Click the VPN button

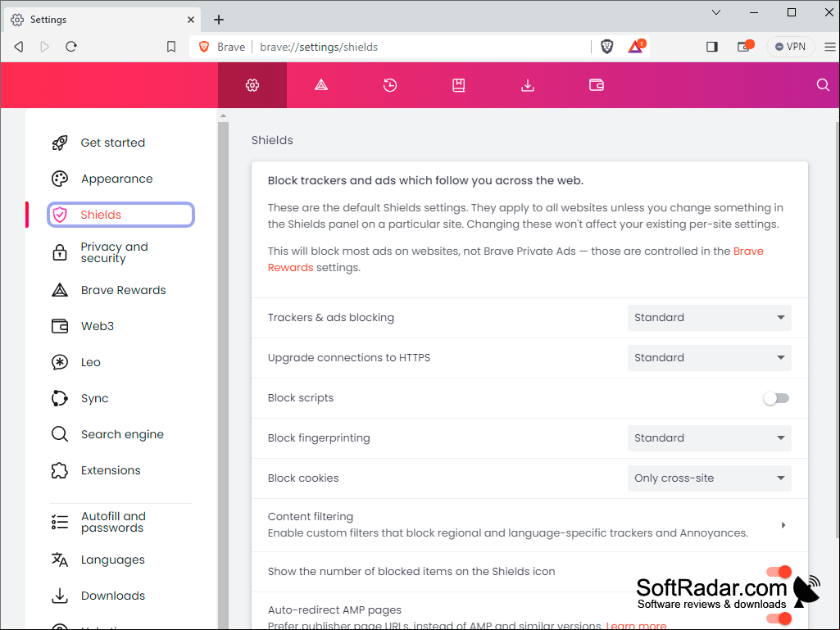coord(790,47)
